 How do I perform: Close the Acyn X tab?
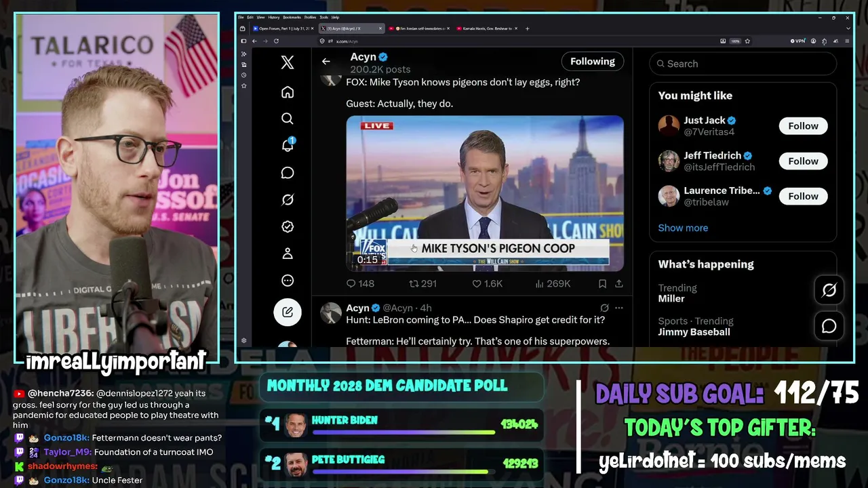click(380, 28)
